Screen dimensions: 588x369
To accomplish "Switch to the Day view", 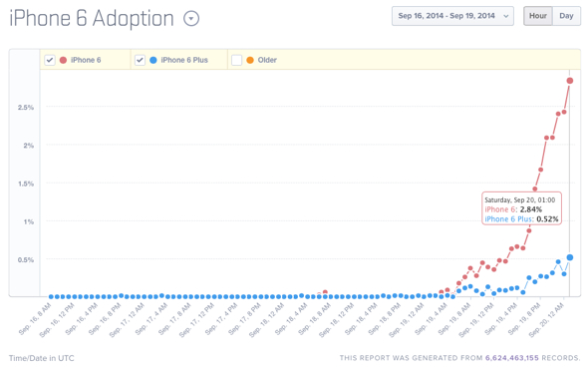I will pos(566,16).
